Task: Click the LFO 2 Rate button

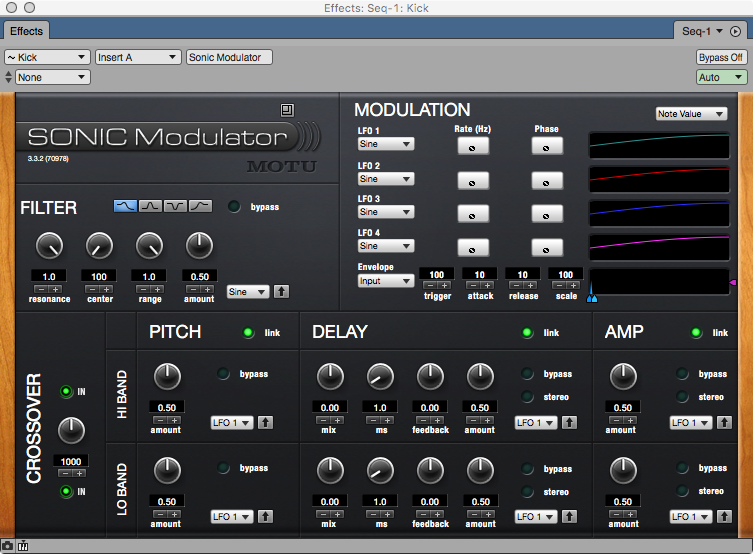Action: [x=473, y=181]
